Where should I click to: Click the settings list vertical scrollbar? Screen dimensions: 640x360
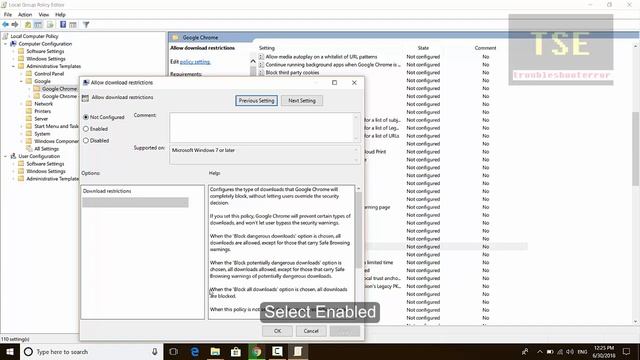coord(636,148)
